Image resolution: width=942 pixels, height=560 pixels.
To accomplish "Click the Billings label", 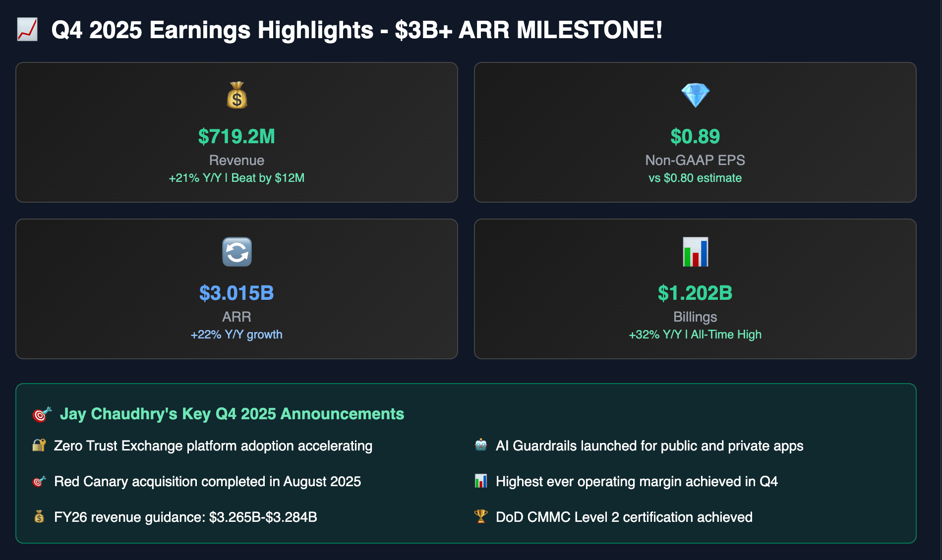I will [x=695, y=317].
